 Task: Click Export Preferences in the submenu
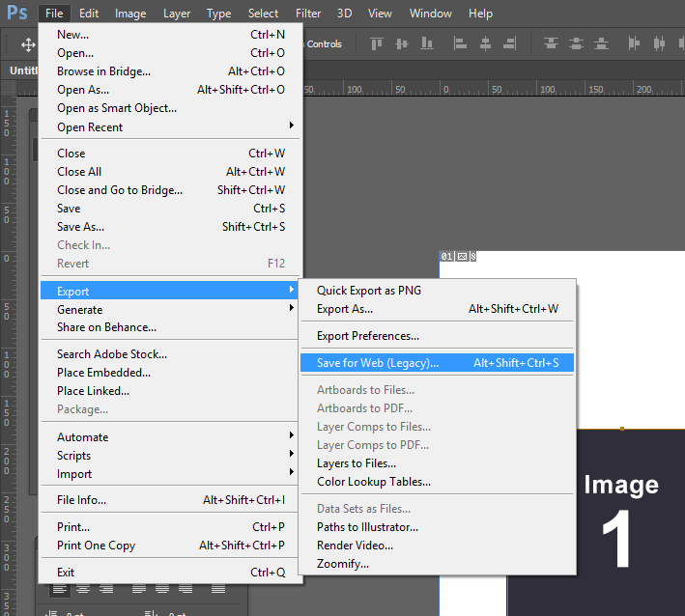point(368,336)
